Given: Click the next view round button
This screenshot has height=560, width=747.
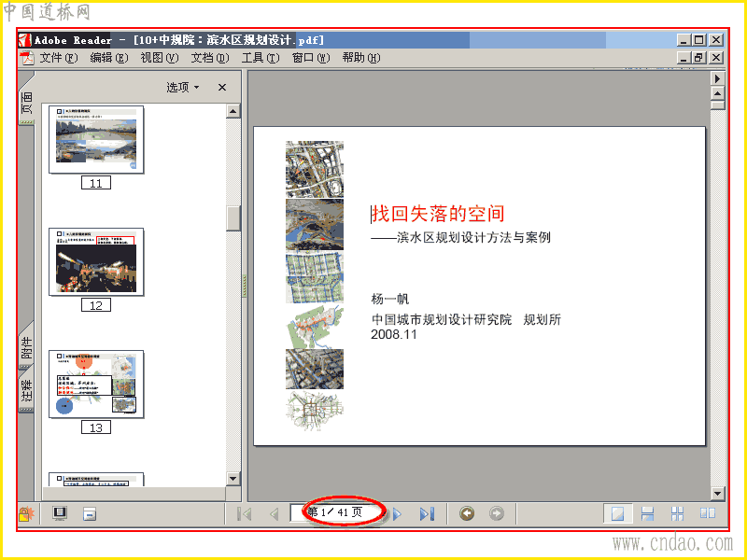Looking at the screenshot, I should (497, 513).
